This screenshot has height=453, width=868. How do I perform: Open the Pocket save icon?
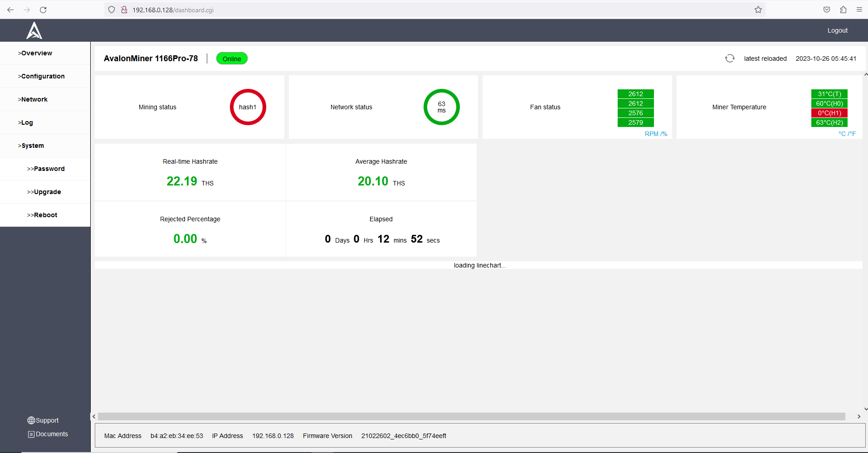click(x=827, y=10)
